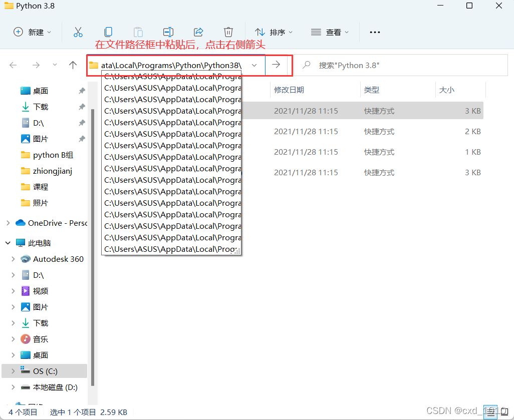Select 此电脑 in navigation pane

pos(40,243)
